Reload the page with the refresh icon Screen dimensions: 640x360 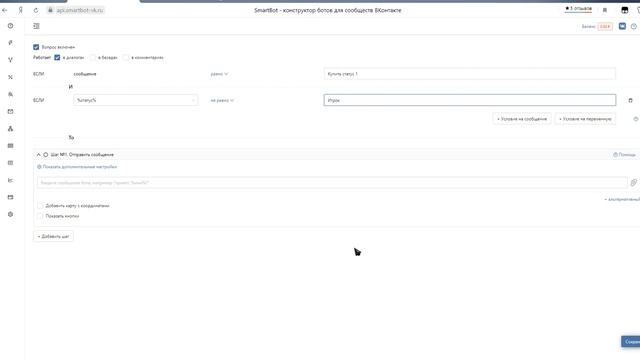[36, 10]
